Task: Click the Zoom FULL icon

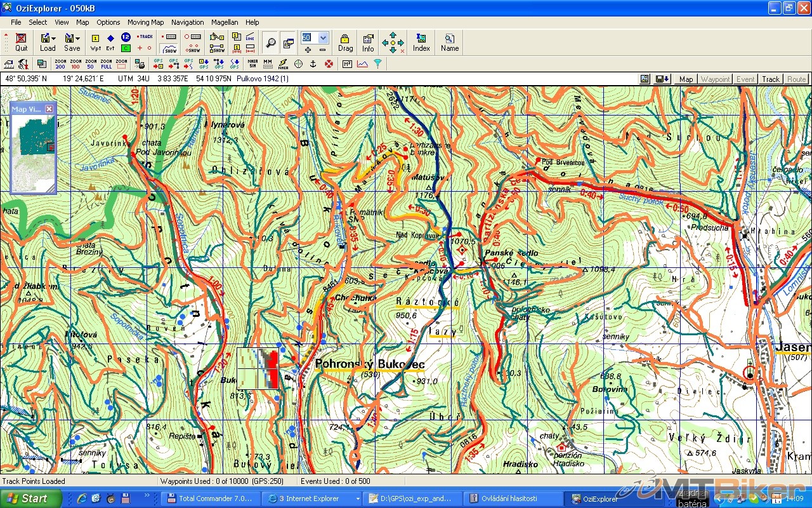Action: click(106, 63)
